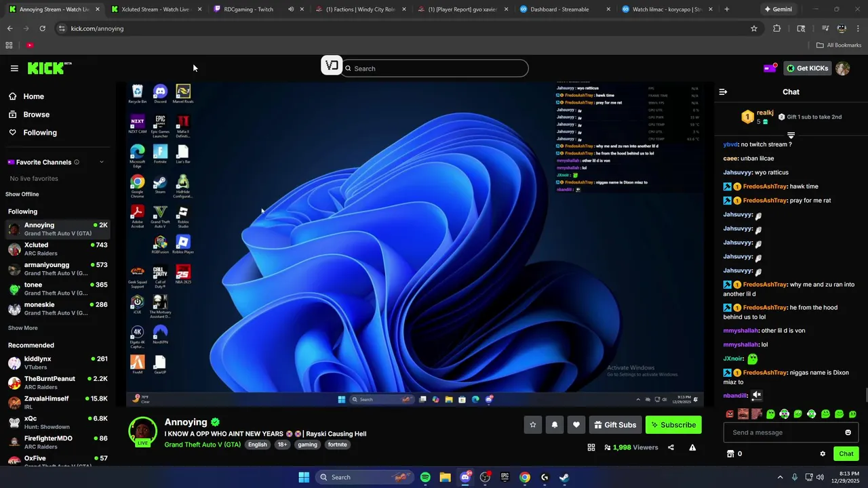The width and height of the screenshot is (868, 488).
Task: Open File Explorer from taskbar
Action: pyautogui.click(x=445, y=477)
